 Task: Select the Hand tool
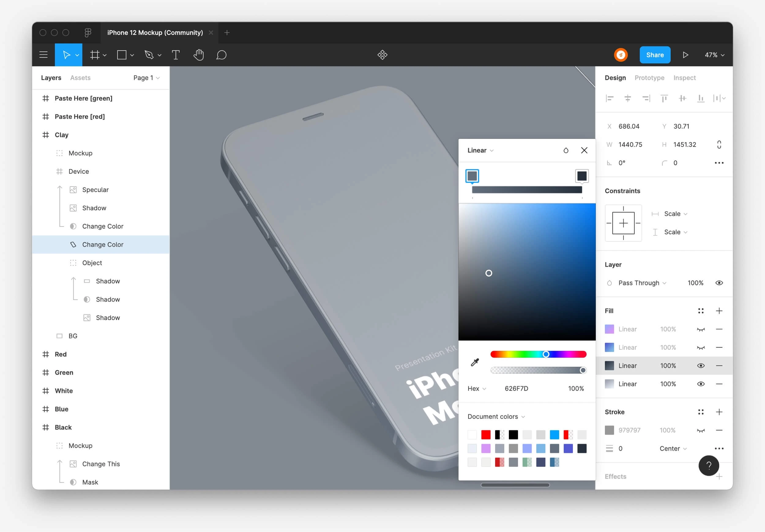tap(199, 55)
